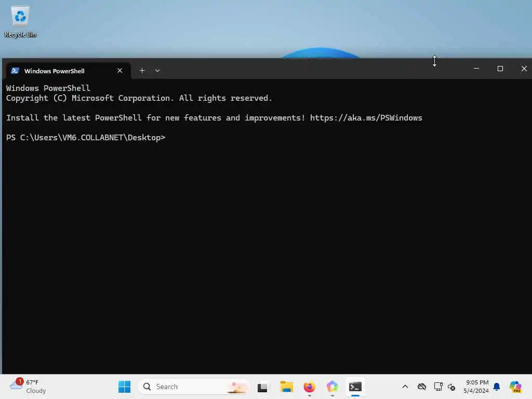Close the Windows PowerShell tab
Screen dimensions: 532x399
(x=120, y=71)
